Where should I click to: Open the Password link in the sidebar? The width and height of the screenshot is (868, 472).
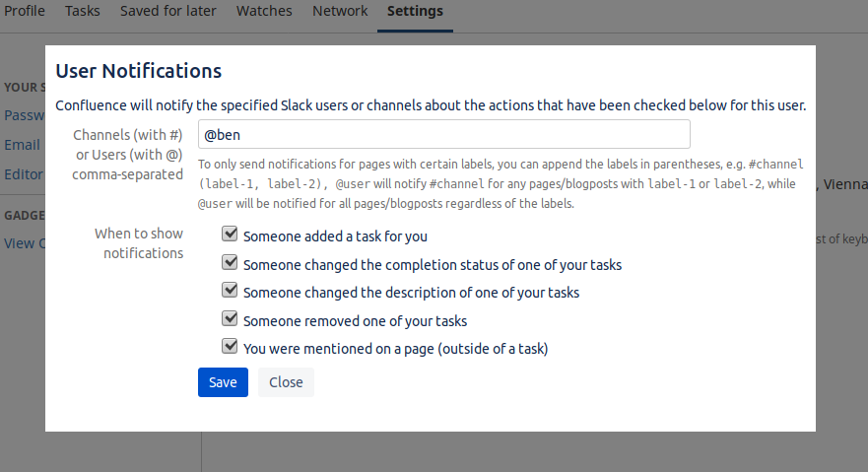pos(24,115)
